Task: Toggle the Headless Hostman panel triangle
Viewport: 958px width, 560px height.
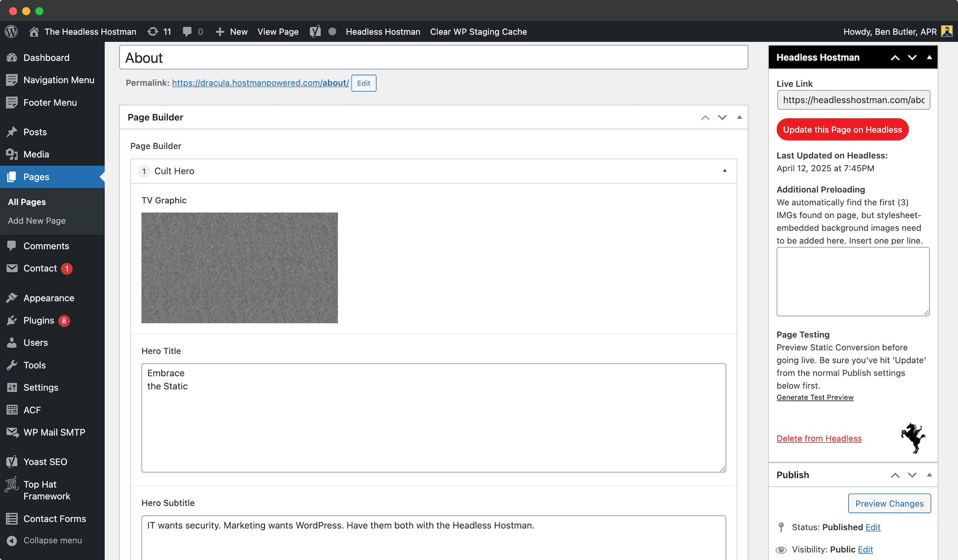Action: coord(929,57)
